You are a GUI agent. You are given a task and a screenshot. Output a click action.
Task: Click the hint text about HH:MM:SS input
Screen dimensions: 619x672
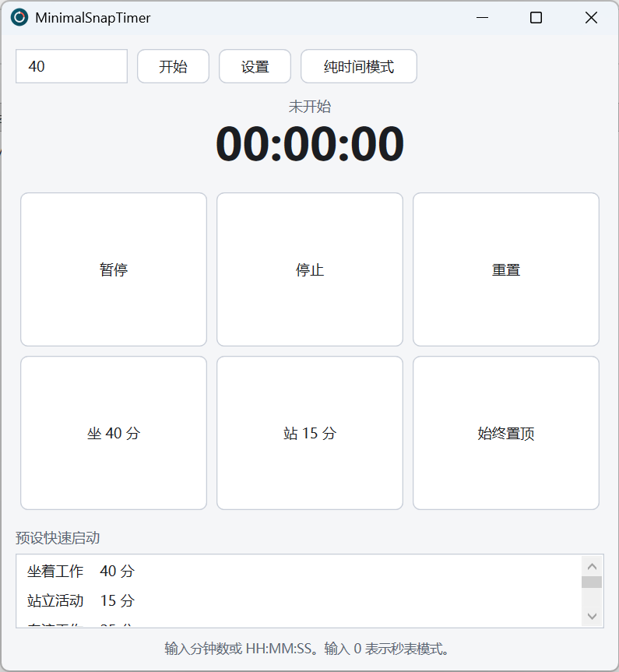click(307, 649)
